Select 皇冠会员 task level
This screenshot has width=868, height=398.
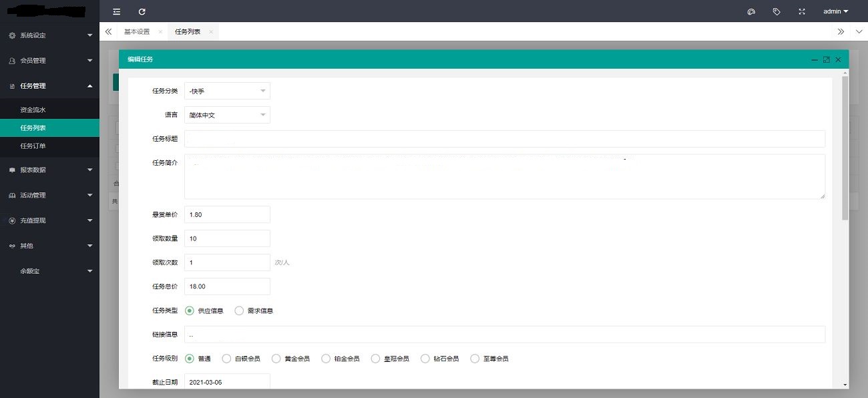click(391, 359)
